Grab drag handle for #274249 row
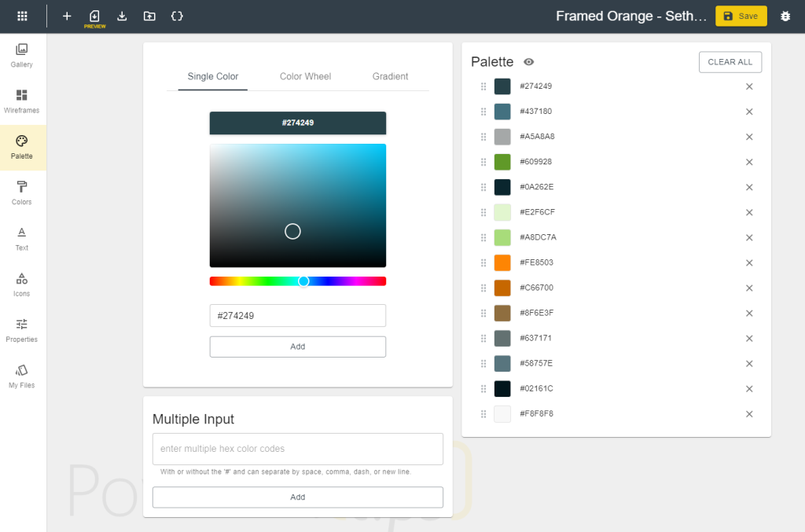 coord(483,86)
